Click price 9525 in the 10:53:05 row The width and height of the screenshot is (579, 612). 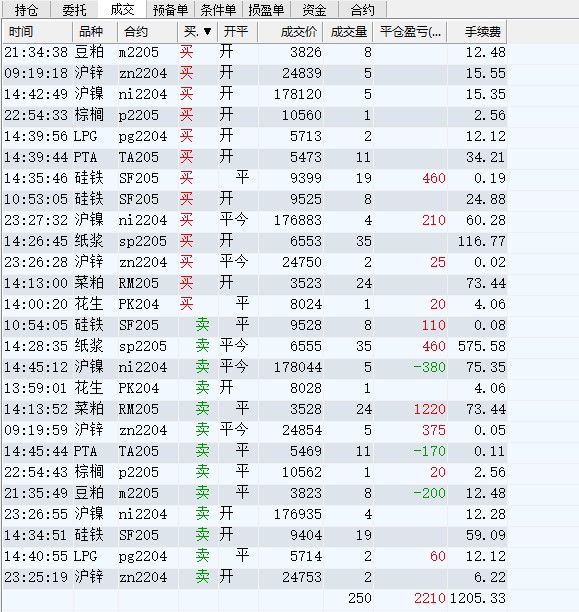point(306,199)
